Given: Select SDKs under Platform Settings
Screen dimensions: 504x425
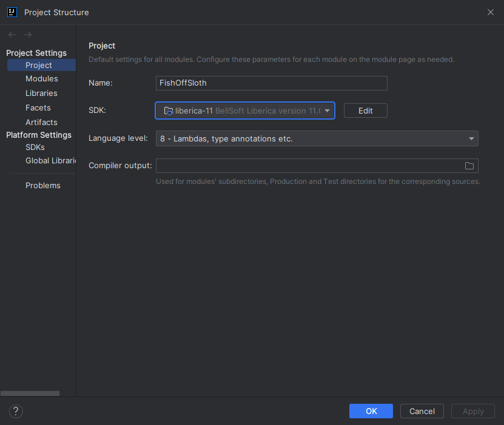Looking at the screenshot, I should coord(35,147).
